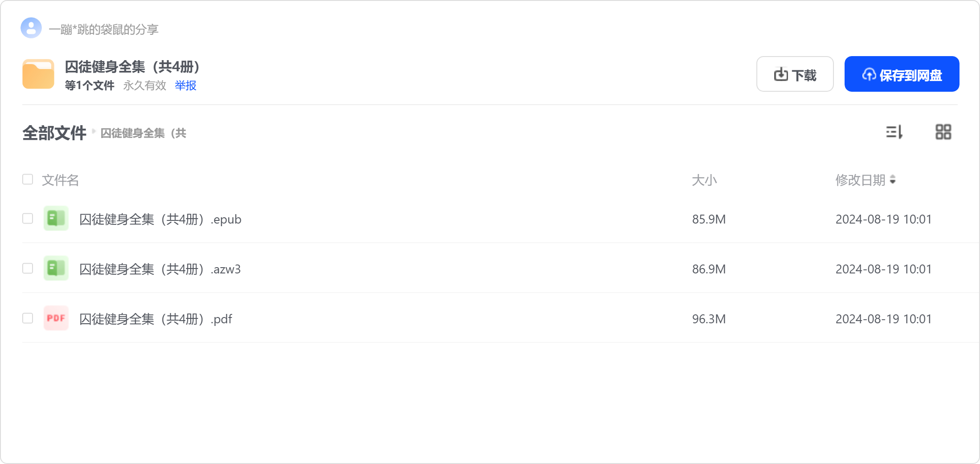Check the box for the .epub file
This screenshot has width=980, height=464.
pyautogui.click(x=28, y=219)
